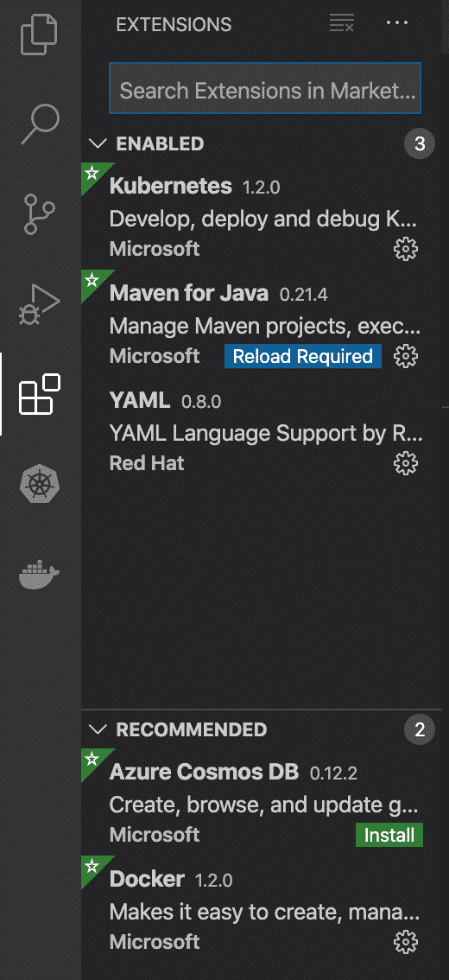This screenshot has width=449, height=980.
Task: Open the Kubernetes view in activity bar
Action: 40,485
